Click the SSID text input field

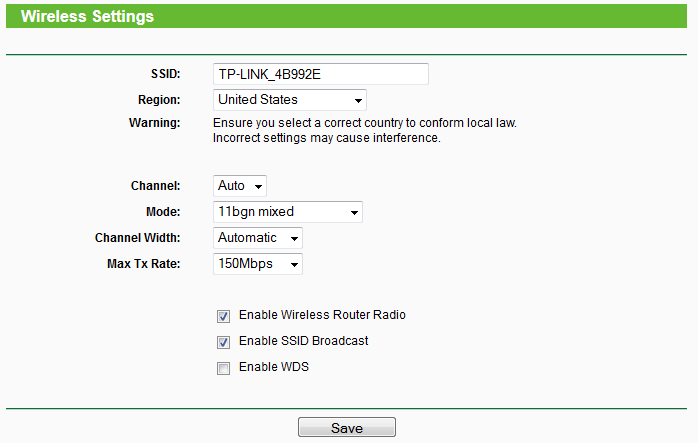pos(320,74)
